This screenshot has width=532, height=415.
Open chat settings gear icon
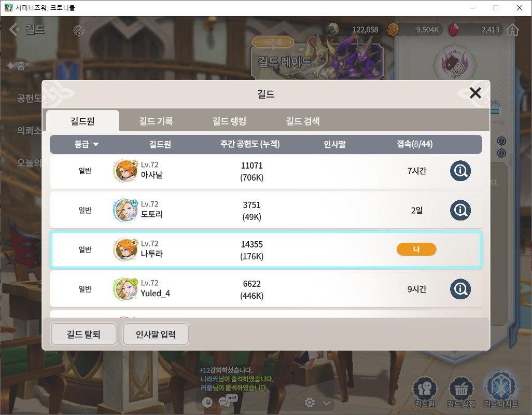tap(310, 403)
